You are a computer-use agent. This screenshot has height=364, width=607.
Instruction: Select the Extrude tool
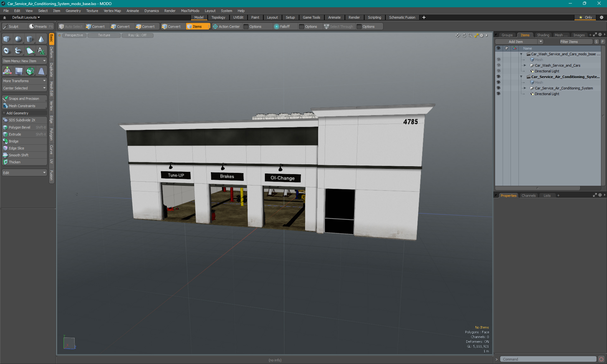[15, 134]
